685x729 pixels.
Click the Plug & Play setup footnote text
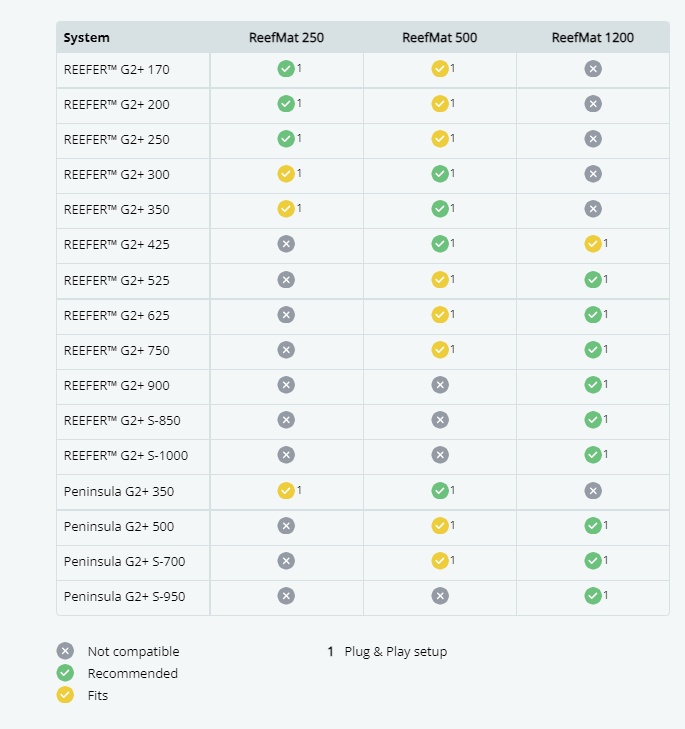tap(395, 651)
